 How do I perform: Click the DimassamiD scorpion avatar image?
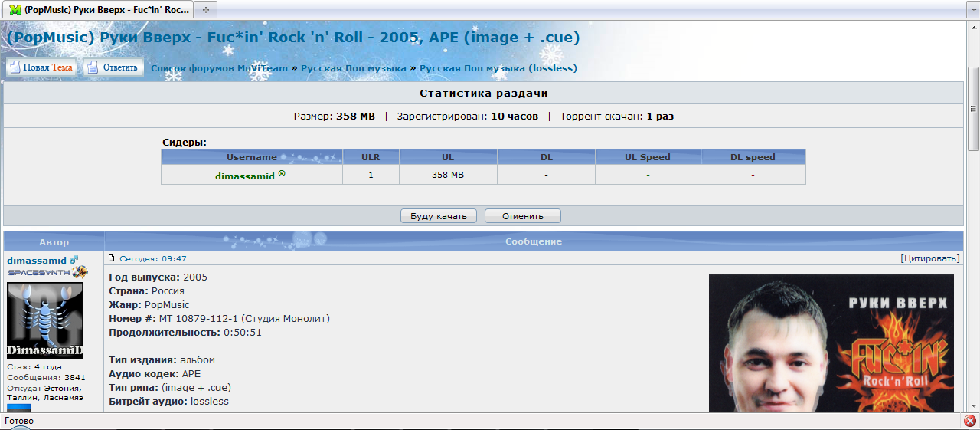(x=45, y=320)
